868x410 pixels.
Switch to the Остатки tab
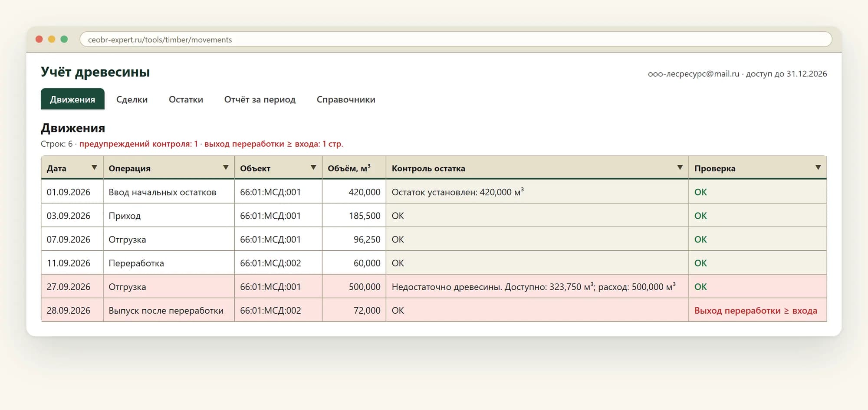[186, 99]
